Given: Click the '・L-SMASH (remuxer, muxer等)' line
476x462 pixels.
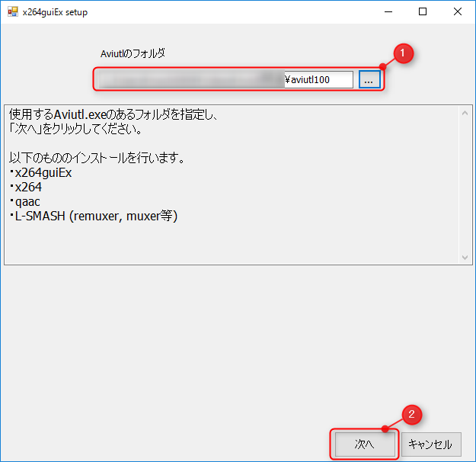Looking at the screenshot, I should [x=94, y=216].
